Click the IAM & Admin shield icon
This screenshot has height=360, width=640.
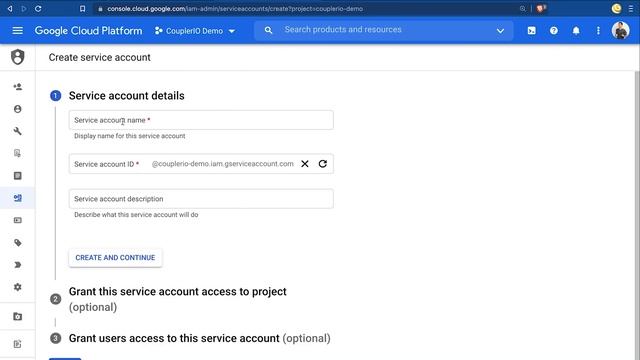tap(18, 57)
